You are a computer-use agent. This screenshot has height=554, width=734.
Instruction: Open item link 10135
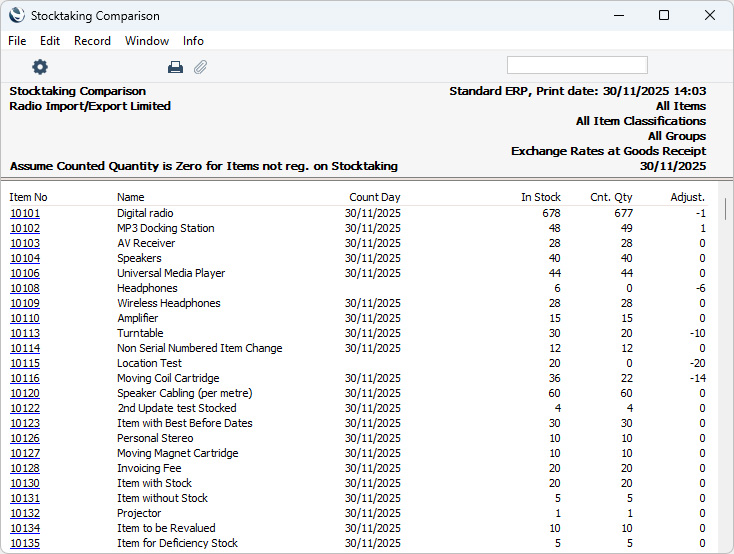(x=25, y=543)
